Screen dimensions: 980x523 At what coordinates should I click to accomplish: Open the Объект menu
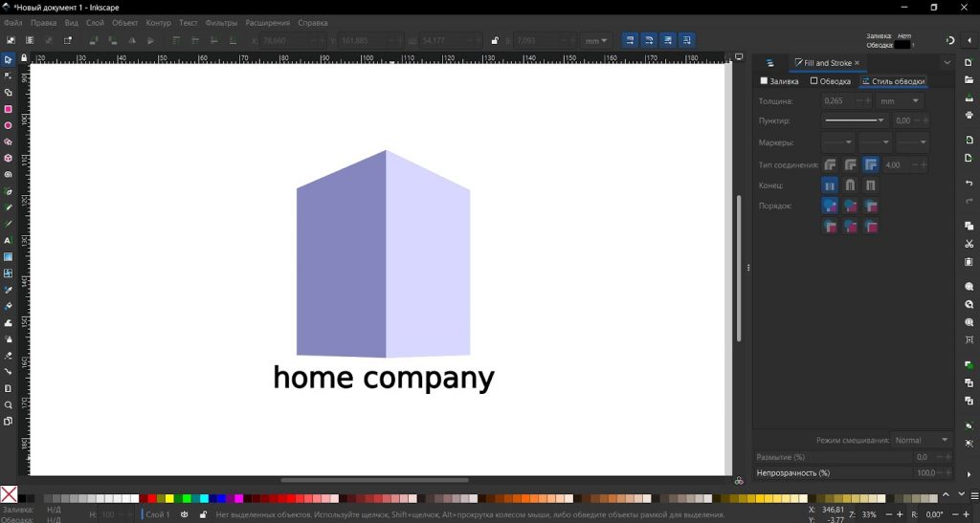(125, 22)
